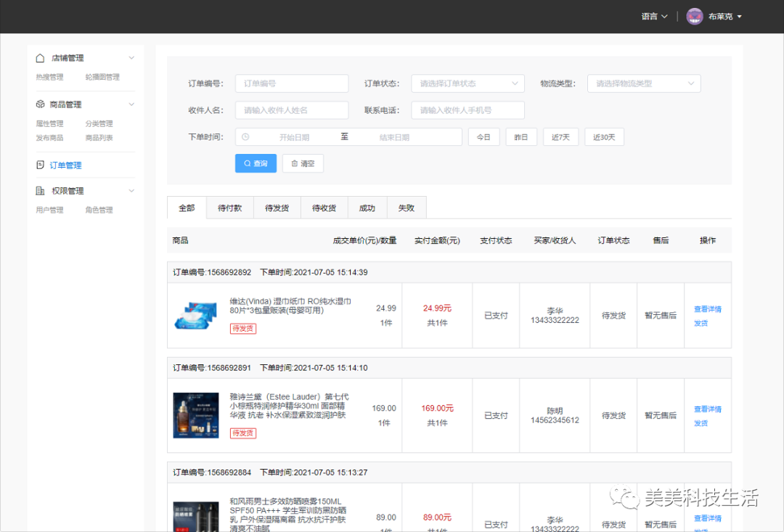The height and width of the screenshot is (532, 784).
Task: Click the user avatar of 布莱克 in top bar
Action: pos(694,16)
